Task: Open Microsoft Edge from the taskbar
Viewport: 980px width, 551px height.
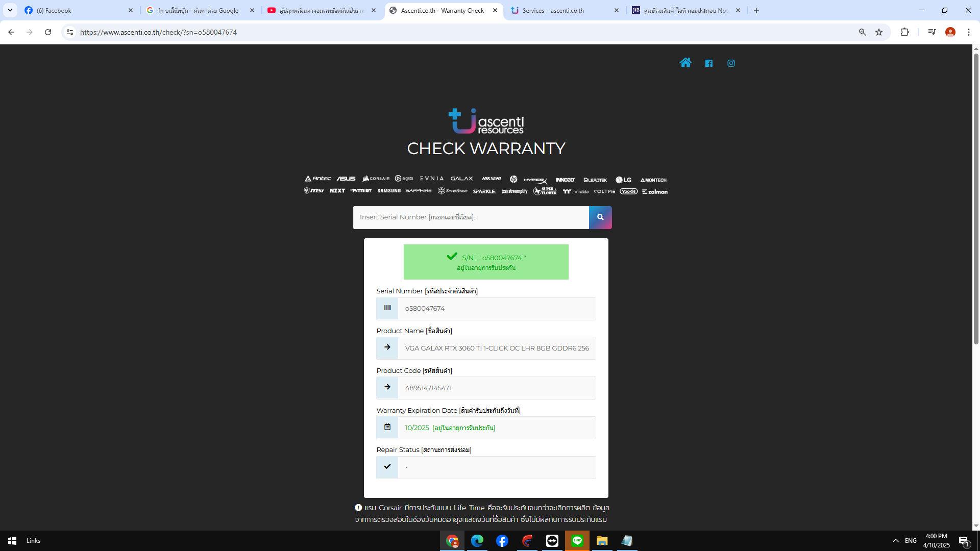Action: pos(477,541)
